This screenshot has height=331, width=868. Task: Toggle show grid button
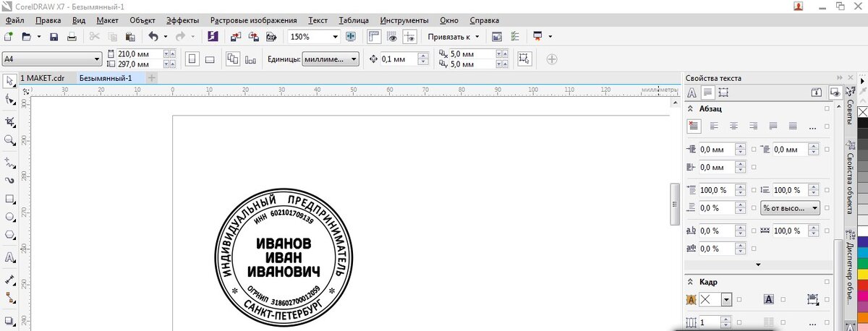point(392,36)
